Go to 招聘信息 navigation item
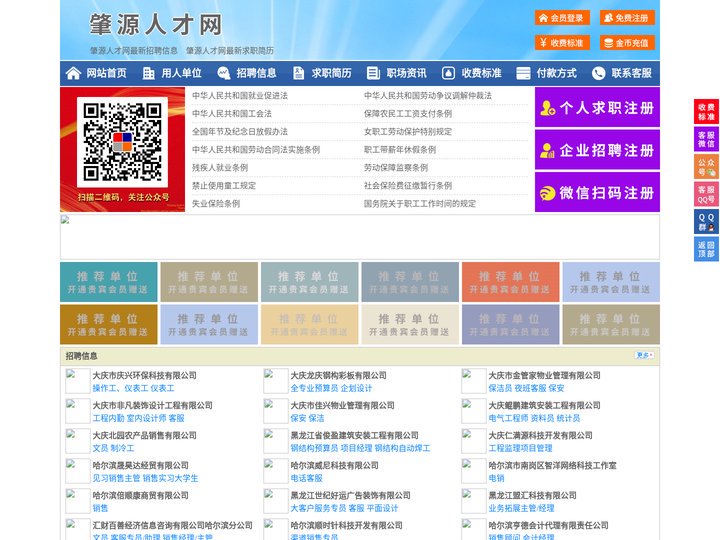 click(256, 73)
